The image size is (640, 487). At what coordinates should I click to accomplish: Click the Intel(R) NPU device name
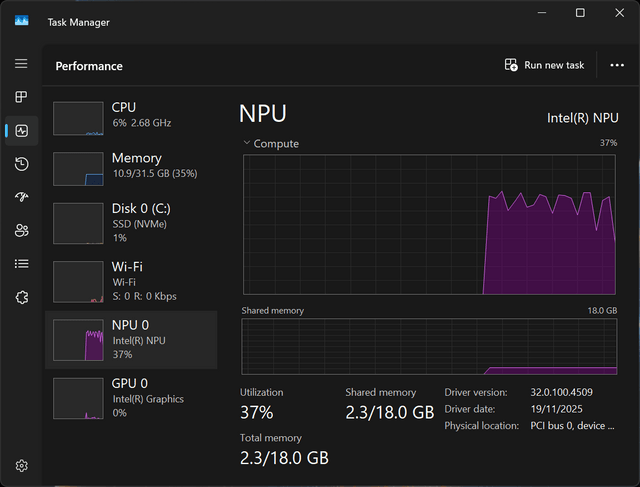click(582, 118)
